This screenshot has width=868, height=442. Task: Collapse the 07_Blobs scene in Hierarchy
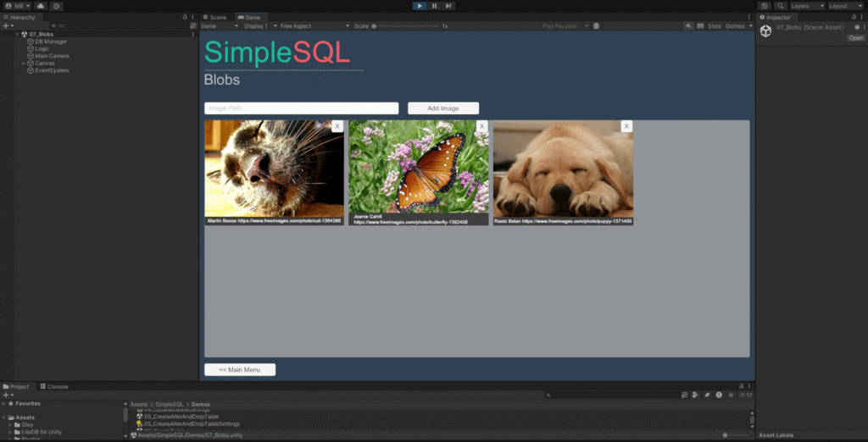(x=18, y=35)
